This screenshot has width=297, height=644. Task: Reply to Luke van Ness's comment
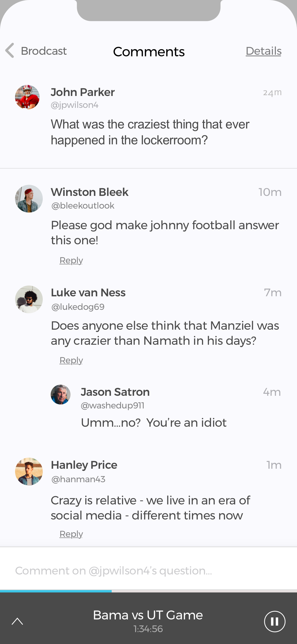pyautogui.click(x=71, y=360)
